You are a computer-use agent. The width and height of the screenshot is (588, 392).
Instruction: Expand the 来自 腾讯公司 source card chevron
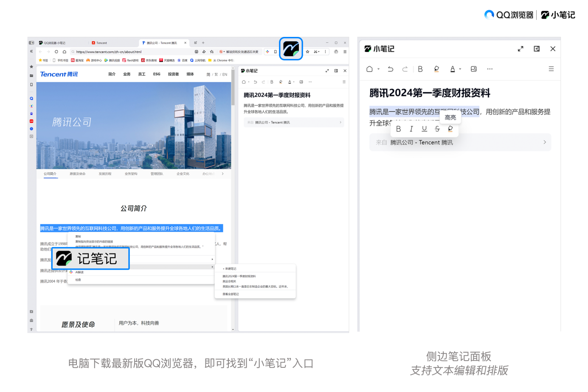[x=545, y=142]
